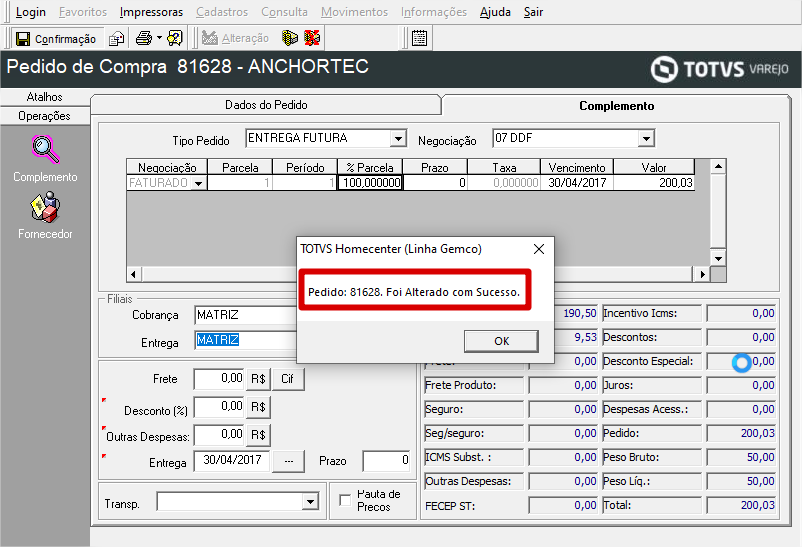Click the Alteração toolbar button
Viewport: 802px width, 547px height.
coord(235,38)
